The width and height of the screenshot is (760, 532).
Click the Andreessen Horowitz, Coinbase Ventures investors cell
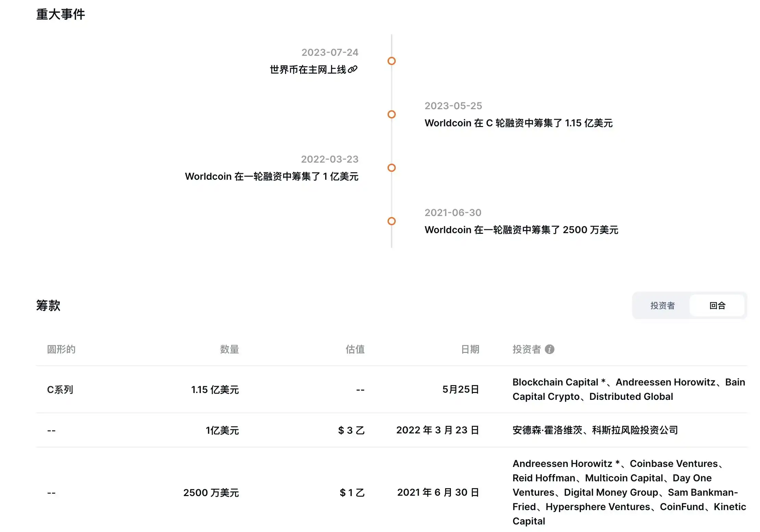coord(629,492)
